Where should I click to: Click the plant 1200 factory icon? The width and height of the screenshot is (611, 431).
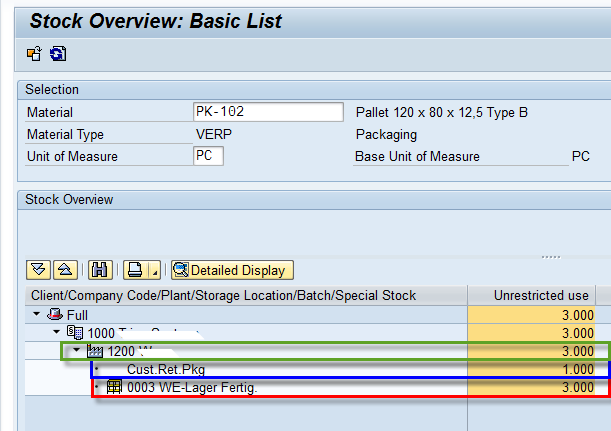click(x=96, y=351)
